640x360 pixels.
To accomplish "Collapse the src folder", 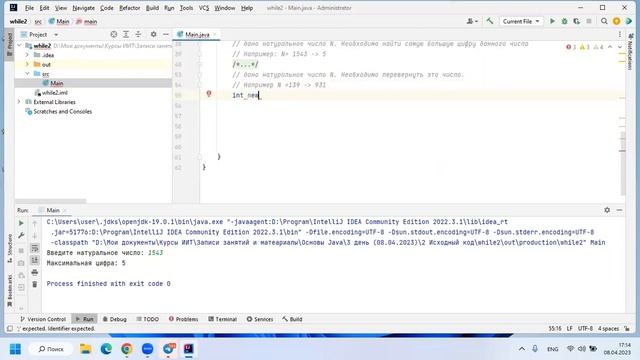I will coord(27,74).
